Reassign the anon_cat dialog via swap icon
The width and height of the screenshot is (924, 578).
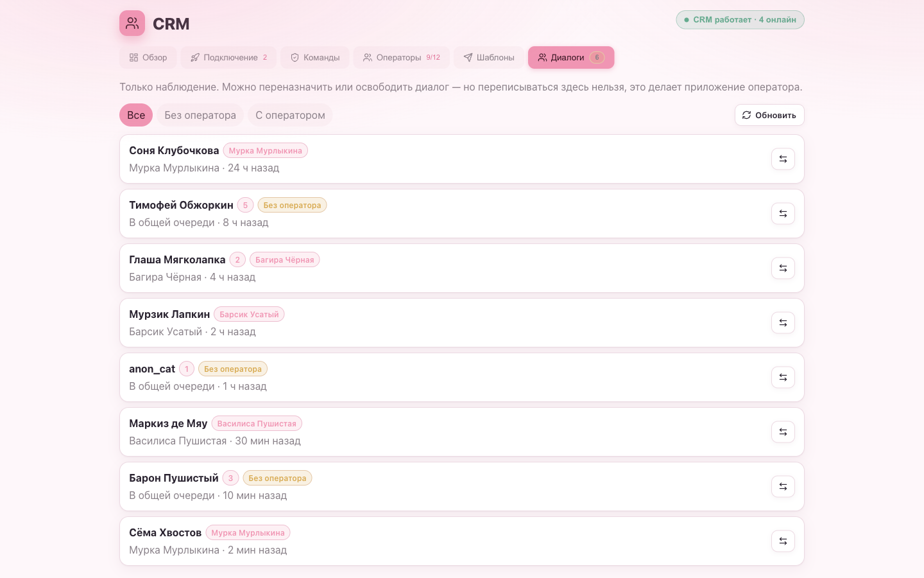click(x=783, y=378)
